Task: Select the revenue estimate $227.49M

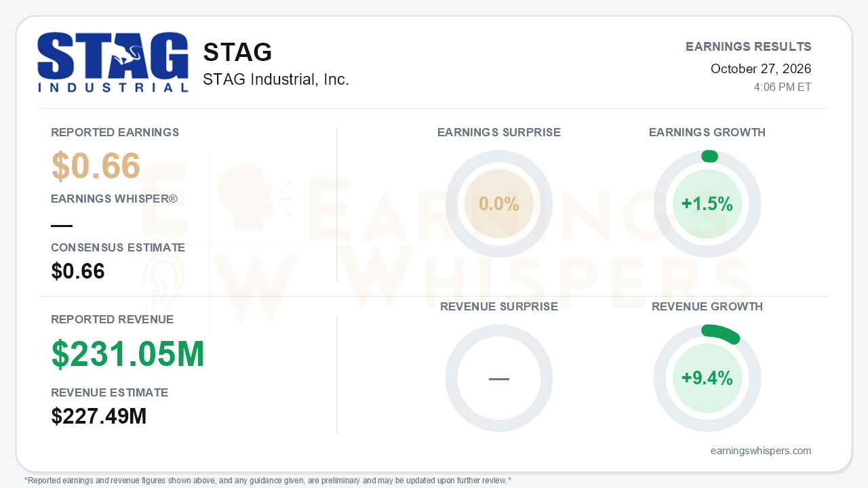Action: click(99, 416)
